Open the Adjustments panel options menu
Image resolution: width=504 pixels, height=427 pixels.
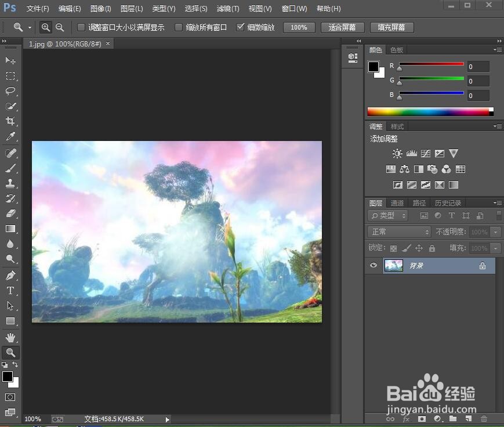point(497,126)
